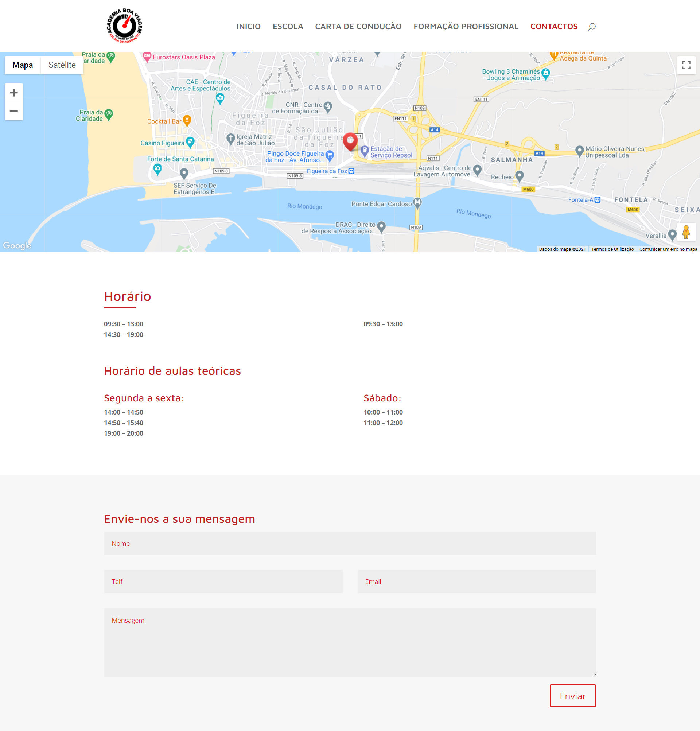This screenshot has height=731, width=700.
Task: Toggle fullscreen map view
Action: click(x=686, y=65)
